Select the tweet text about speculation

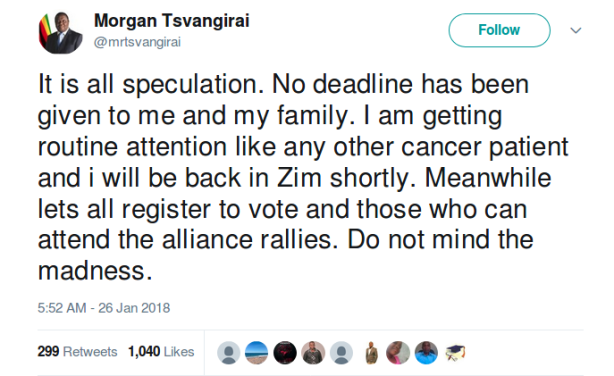(303, 177)
